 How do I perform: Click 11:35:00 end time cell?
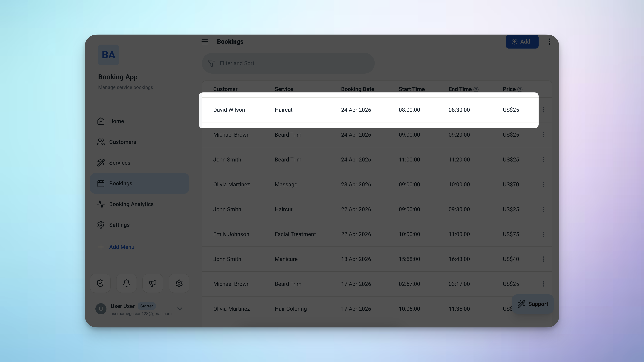point(459,309)
